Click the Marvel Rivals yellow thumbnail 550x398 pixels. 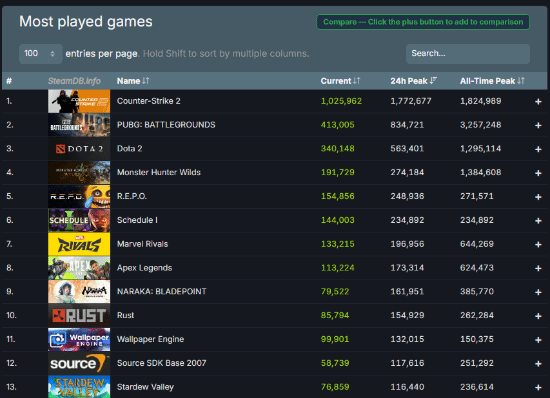[x=79, y=244]
